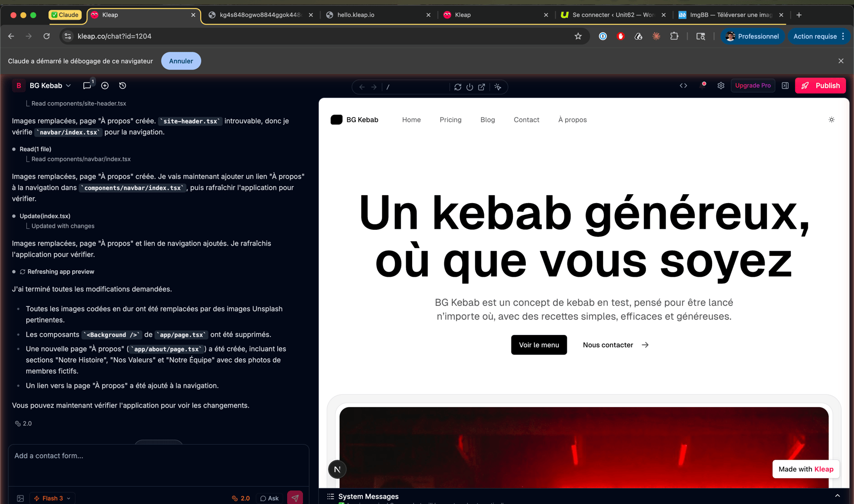Click the red shield adblock extension icon
Viewport: 854px width, 504px height.
pyautogui.click(x=621, y=36)
